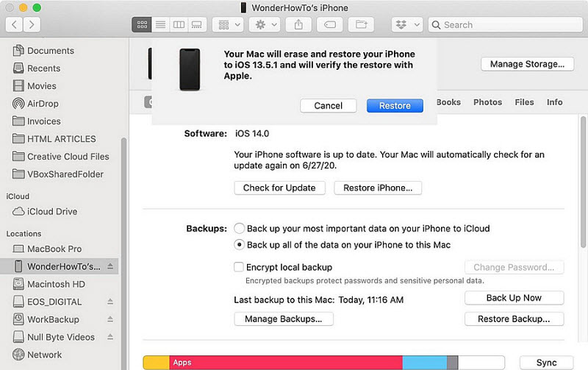Select the WorkBackup drive
Screen dimensions: 588x370
pos(46,319)
